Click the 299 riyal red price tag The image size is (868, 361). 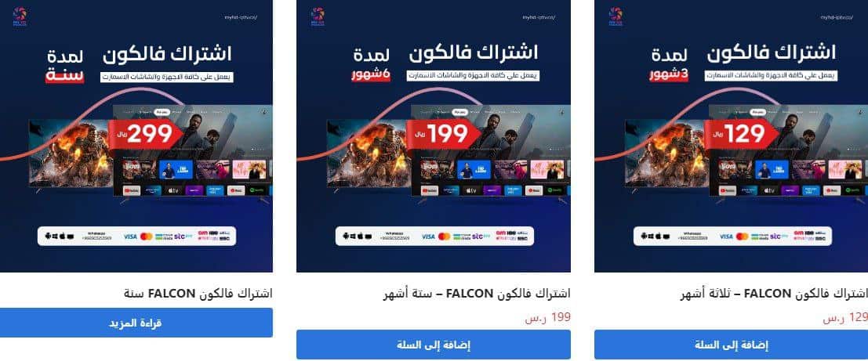click(146, 135)
